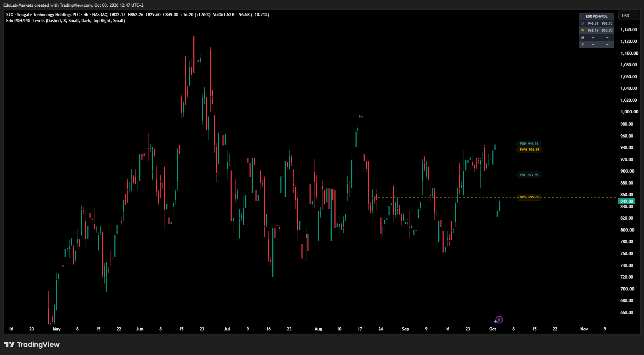Screen dimensions: 644x355
Task: Click the EDO PDH/PDL table header
Action: click(x=597, y=16)
